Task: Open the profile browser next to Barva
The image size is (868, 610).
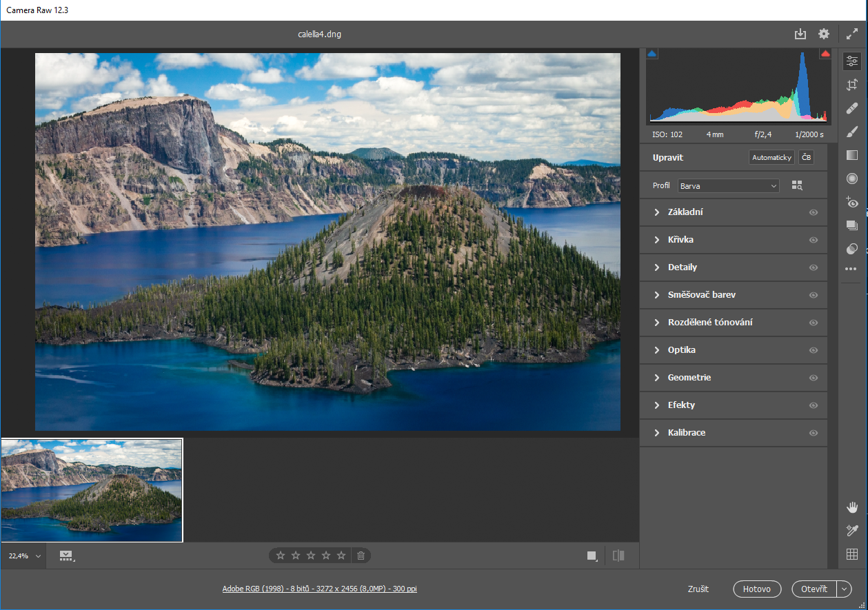Action: pos(796,185)
